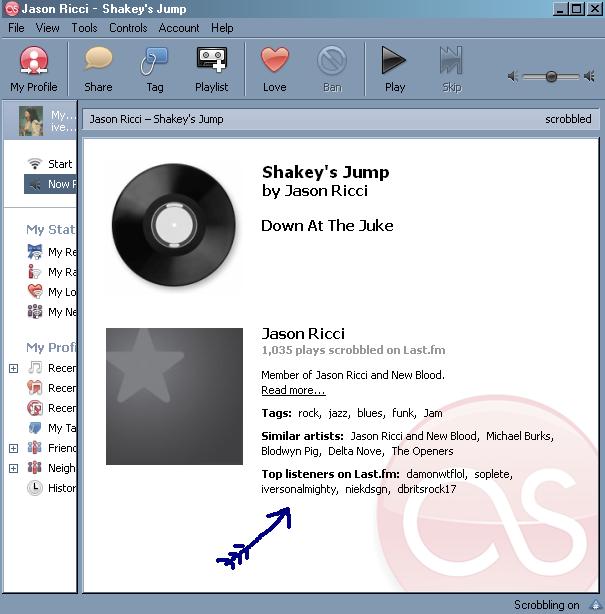Open the blues tag
Viewport: 605px width, 614px height.
(371, 413)
